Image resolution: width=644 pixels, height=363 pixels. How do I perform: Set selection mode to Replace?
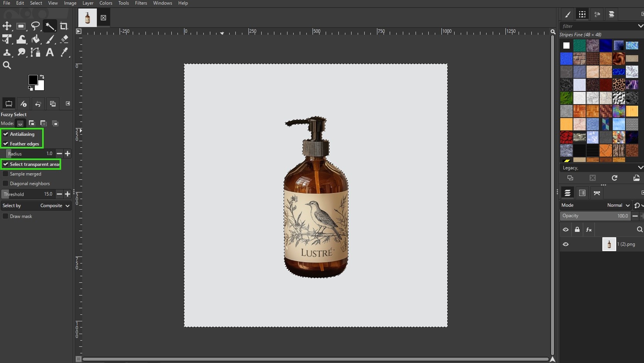[x=20, y=123]
